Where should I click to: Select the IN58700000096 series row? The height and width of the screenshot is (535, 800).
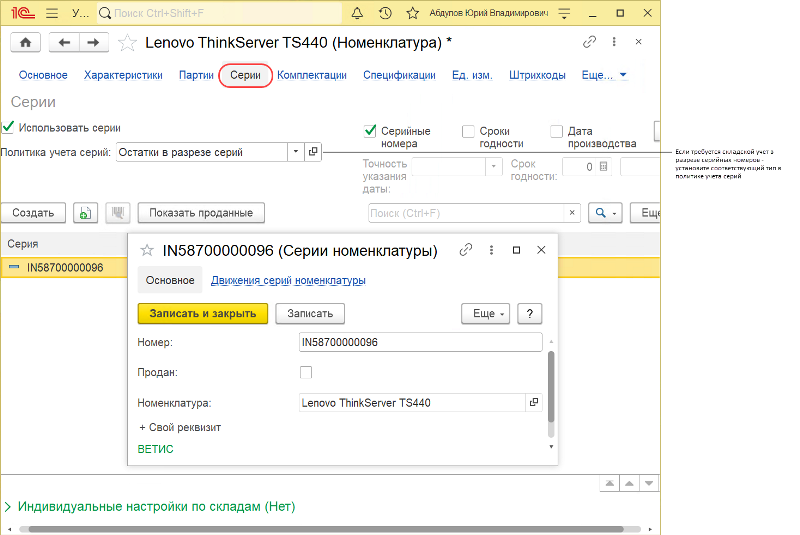pyautogui.click(x=64, y=267)
